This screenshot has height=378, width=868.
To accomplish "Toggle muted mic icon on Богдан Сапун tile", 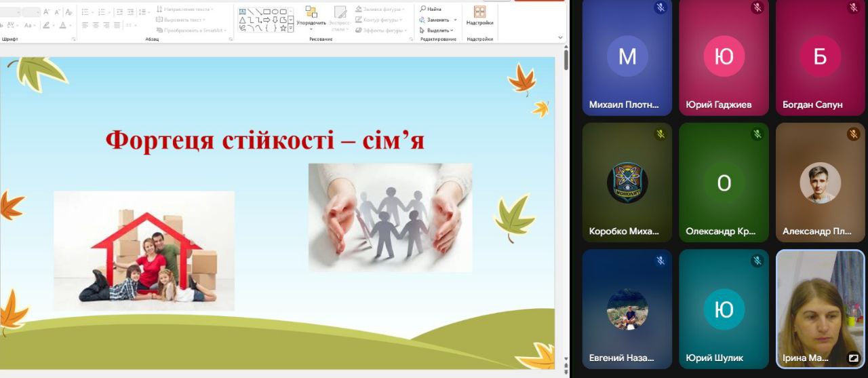I will 854,8.
